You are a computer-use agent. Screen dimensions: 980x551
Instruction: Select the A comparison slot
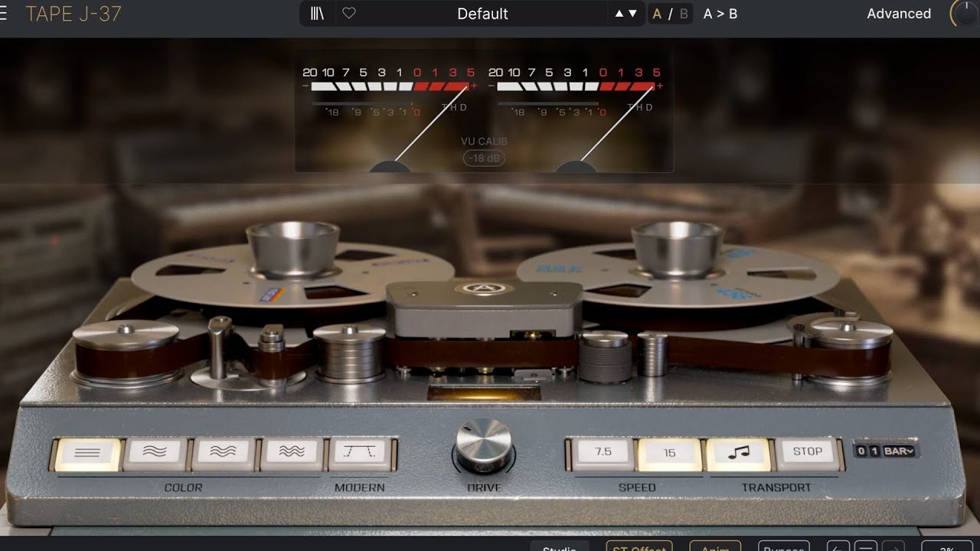click(x=657, y=13)
